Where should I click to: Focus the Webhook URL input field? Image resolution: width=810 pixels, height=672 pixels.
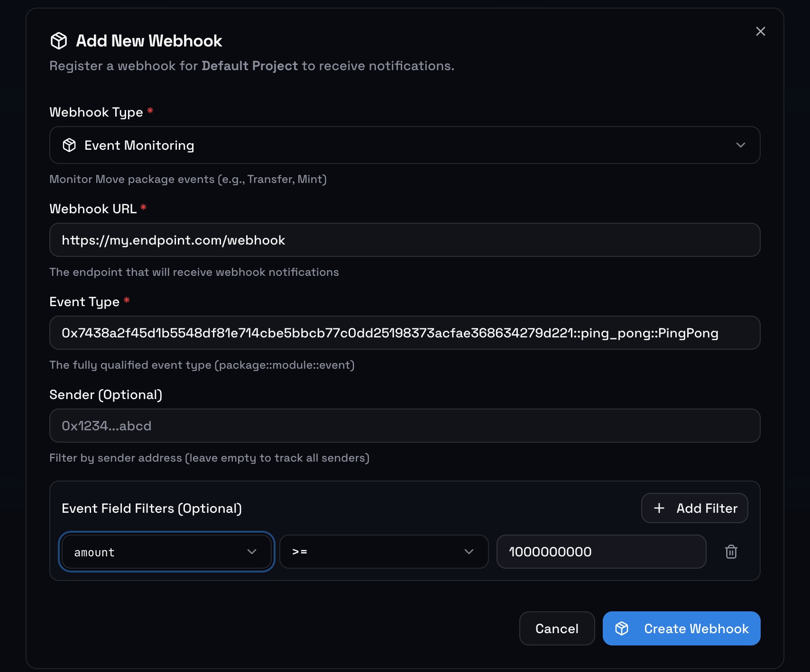point(404,240)
